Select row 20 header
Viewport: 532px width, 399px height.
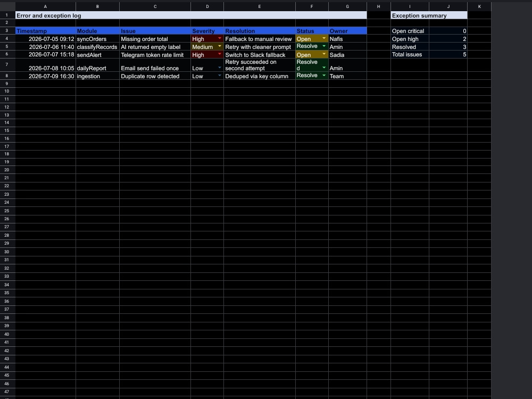tap(7, 170)
